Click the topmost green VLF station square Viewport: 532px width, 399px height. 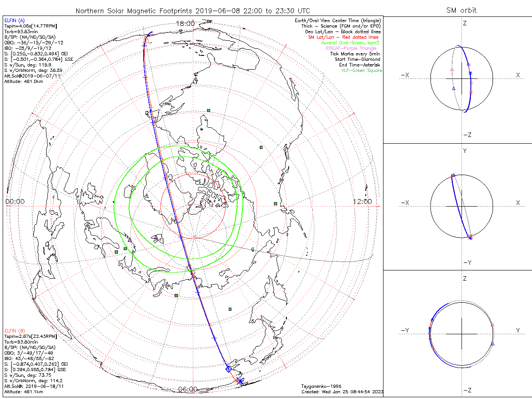(x=208, y=110)
